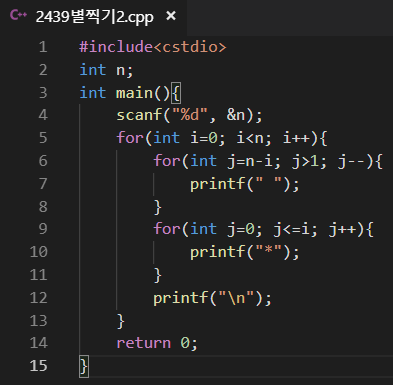Click the highlighted opening brace after main()
Screen dimensions: 393x385
pyautogui.click(x=176, y=93)
